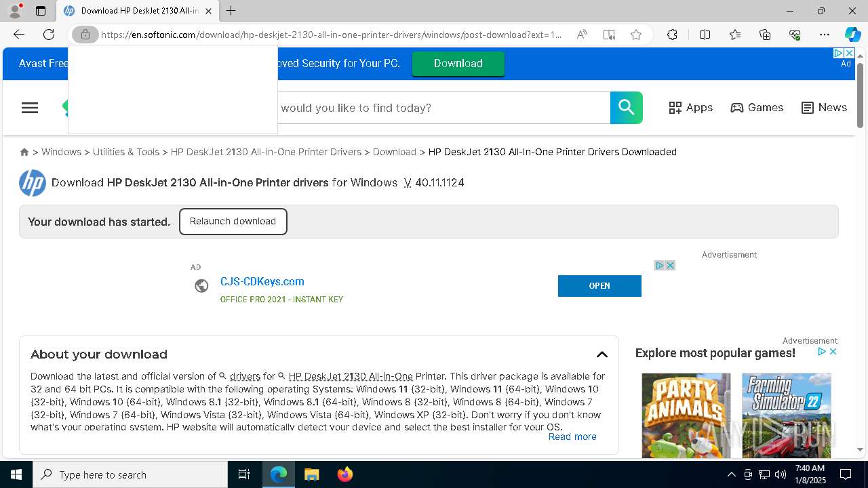Open Games section in header

[x=757, y=108]
